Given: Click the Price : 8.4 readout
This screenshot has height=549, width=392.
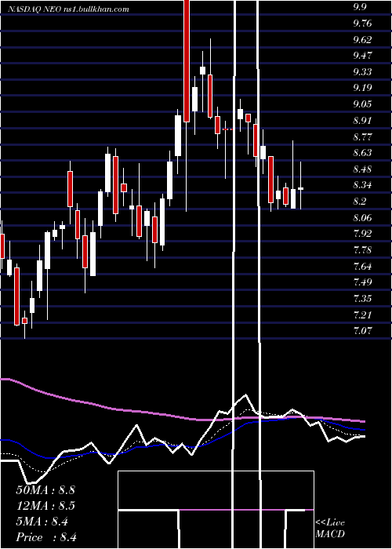Looking at the screenshot, I should pos(45,537).
